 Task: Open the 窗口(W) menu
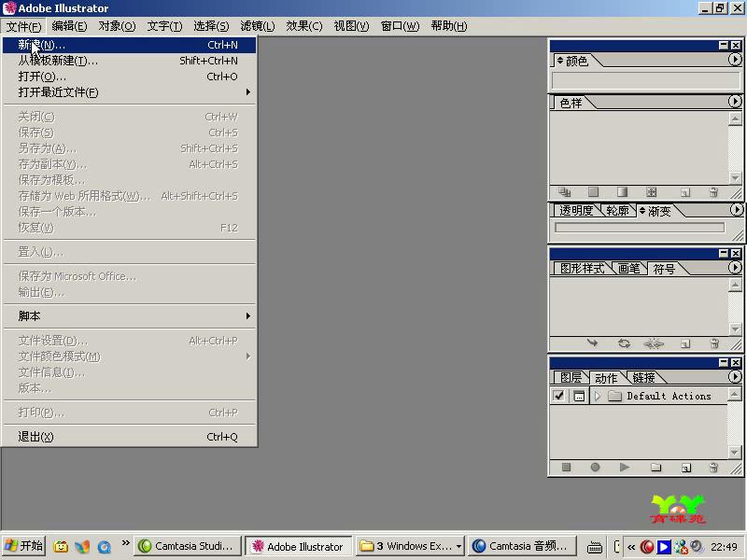point(400,26)
